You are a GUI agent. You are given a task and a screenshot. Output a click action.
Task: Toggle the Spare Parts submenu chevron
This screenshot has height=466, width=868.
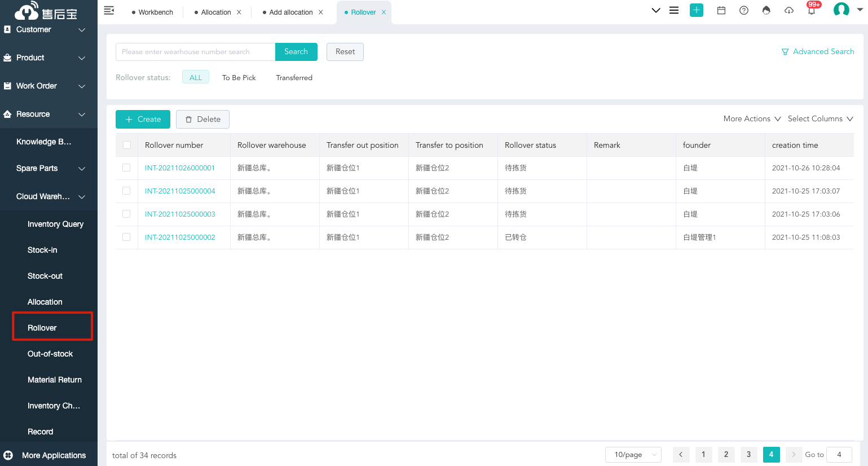(82, 169)
